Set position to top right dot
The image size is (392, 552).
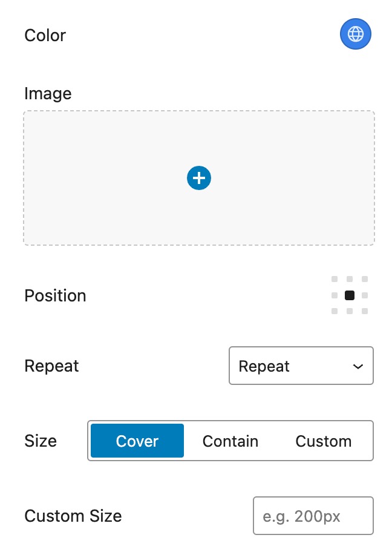tap(365, 279)
